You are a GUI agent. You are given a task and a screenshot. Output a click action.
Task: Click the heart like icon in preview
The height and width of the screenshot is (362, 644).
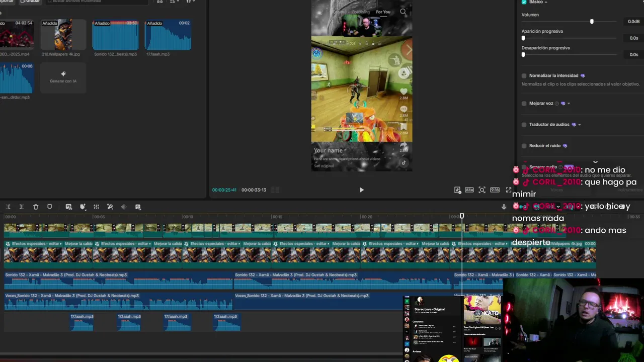pyautogui.click(x=404, y=92)
